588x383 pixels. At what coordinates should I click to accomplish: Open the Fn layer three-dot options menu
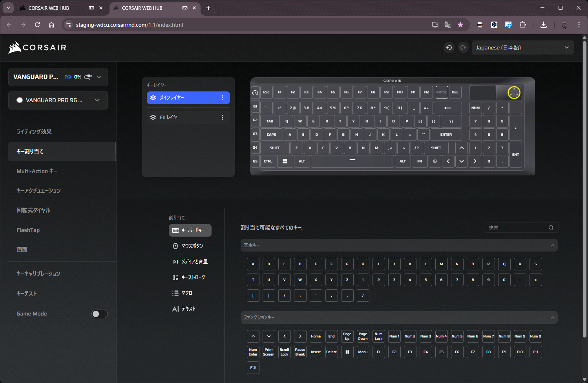[x=223, y=117]
